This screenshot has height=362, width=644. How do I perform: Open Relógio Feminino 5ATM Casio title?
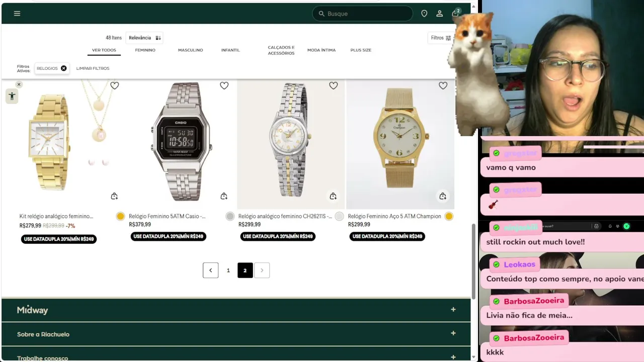(167, 216)
